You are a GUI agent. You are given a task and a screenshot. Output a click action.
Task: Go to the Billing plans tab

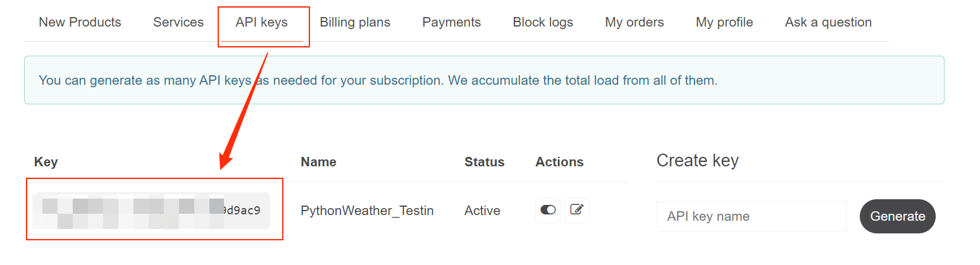(x=355, y=22)
